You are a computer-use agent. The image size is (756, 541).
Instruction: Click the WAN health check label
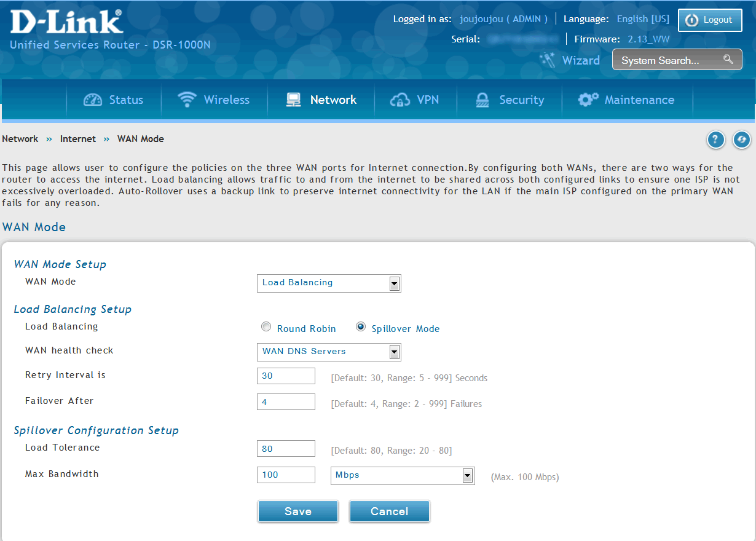[x=69, y=350]
